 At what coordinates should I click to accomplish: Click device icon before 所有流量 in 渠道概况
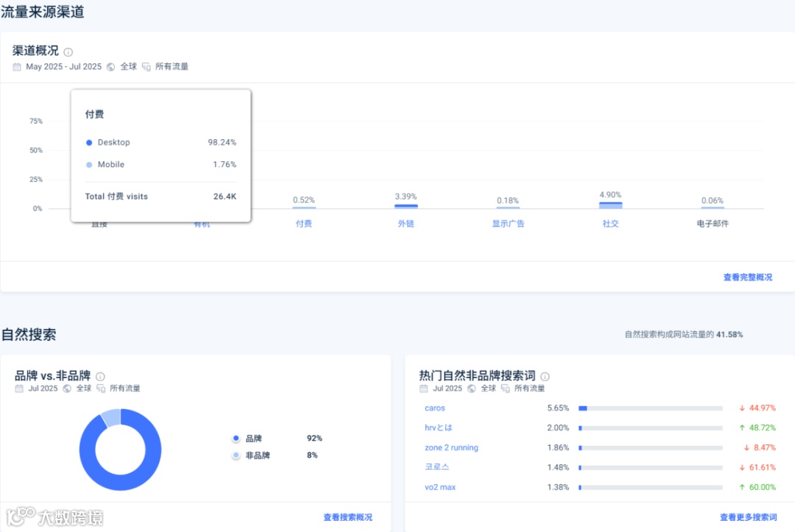point(146,67)
